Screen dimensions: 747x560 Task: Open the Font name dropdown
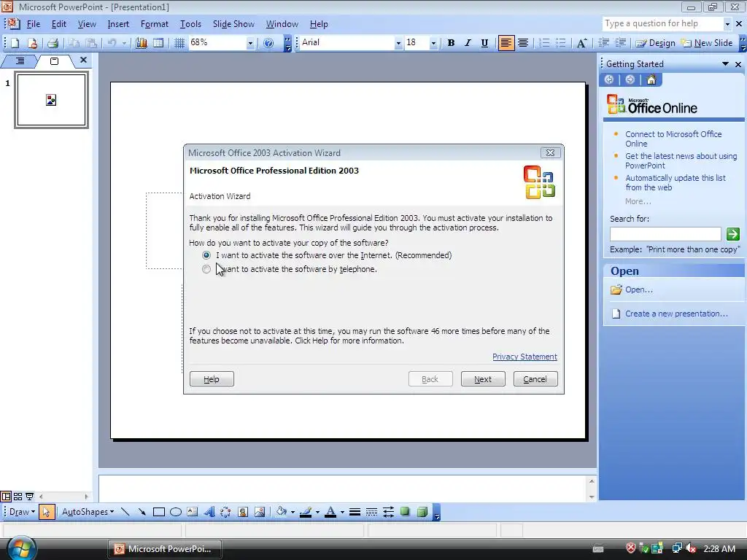tap(398, 43)
